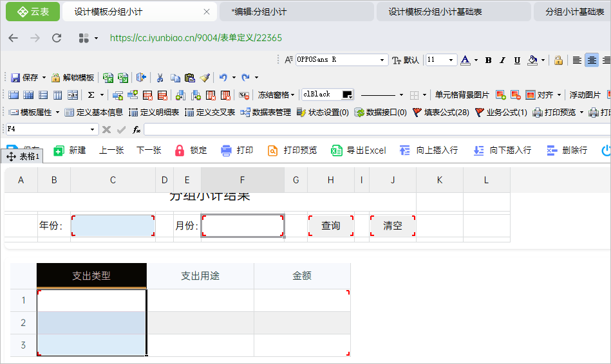Image resolution: width=611 pixels, height=364 pixels.
Task: Expand the Save (保存) dropdown arrow
Action: (44, 77)
